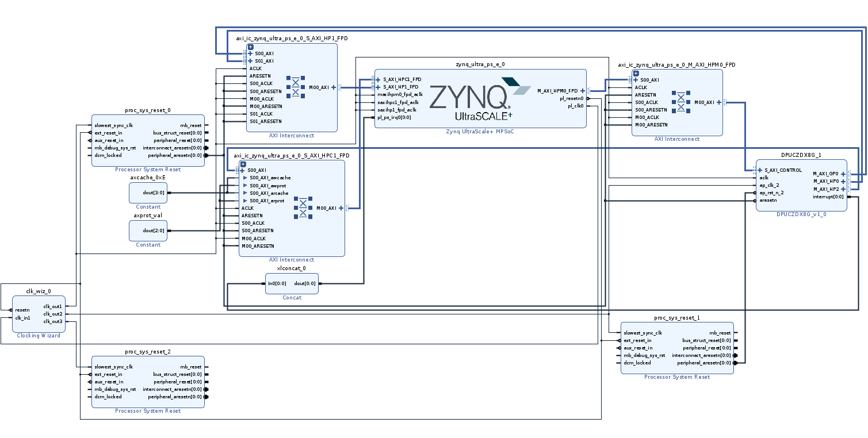Select the crossbar icon in the HPC1_FPD interconnect

[303, 208]
